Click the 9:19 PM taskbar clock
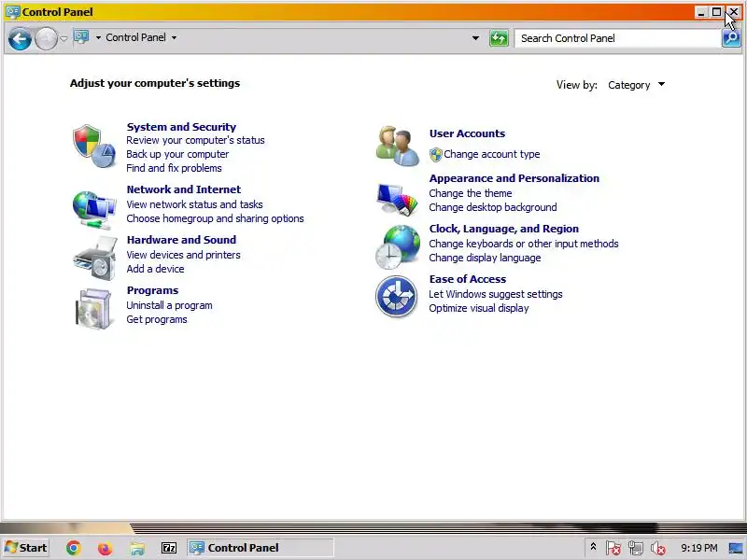Viewport: 747px width, 560px height. 698,548
